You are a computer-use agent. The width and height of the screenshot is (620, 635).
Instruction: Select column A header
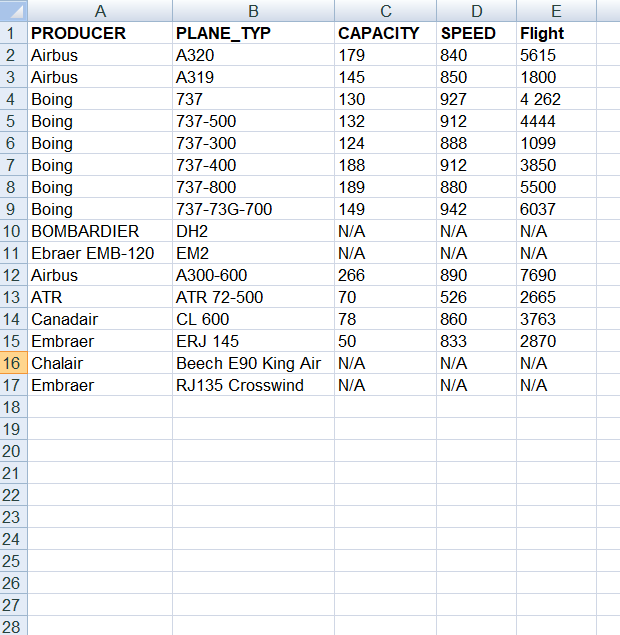(x=100, y=11)
